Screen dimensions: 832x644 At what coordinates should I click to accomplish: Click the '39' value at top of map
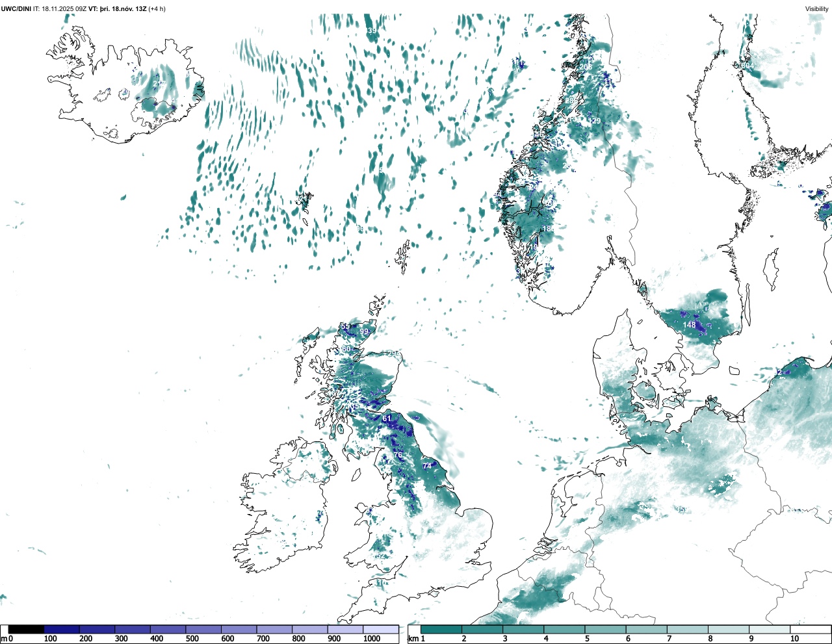(x=372, y=31)
